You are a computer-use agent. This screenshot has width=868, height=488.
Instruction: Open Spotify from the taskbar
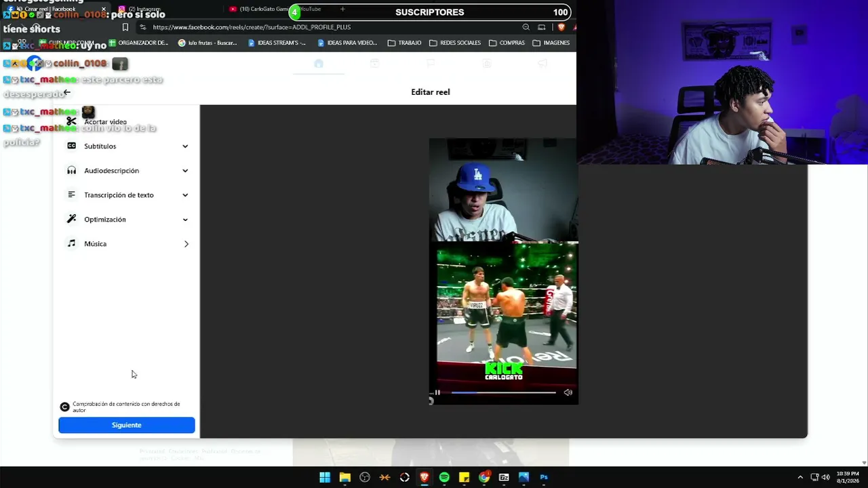444,477
